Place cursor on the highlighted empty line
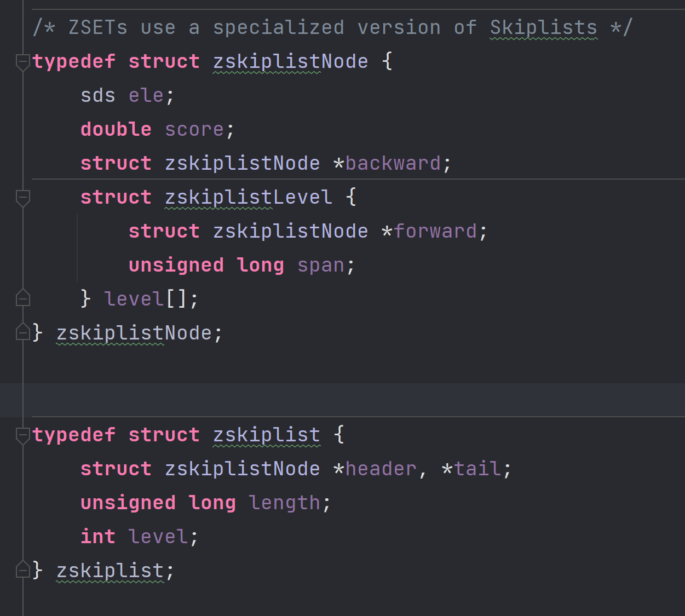 tap(342, 400)
